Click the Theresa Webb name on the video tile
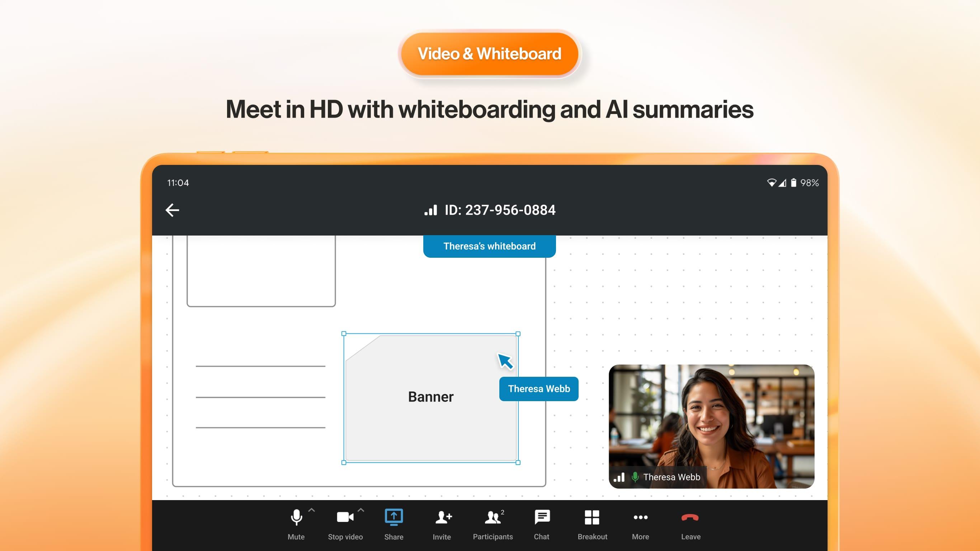This screenshot has height=551, width=980. click(672, 477)
